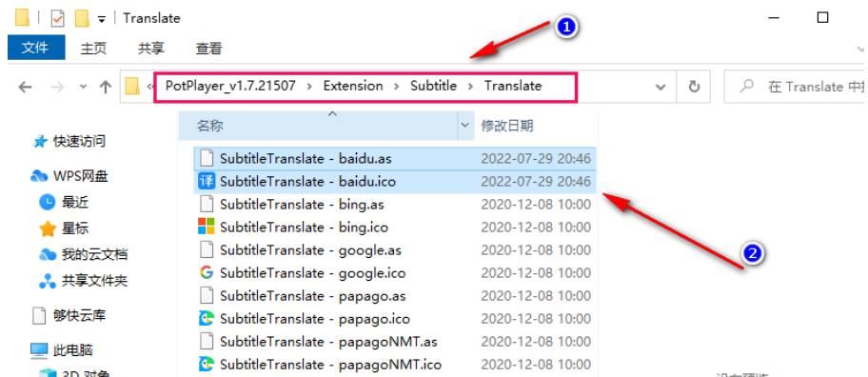Click PotPlayer_v1.7.21507 in the address path
This screenshot has width=868, height=377.
[x=229, y=86]
